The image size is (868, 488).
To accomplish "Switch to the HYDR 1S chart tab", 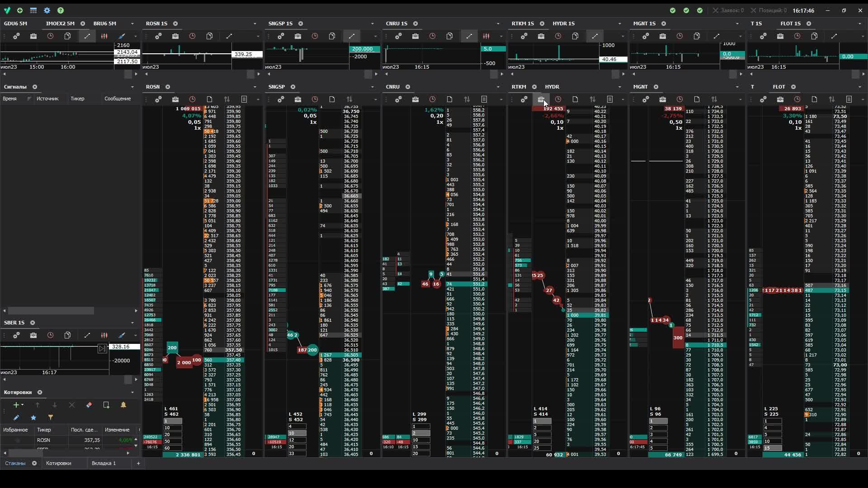I will click(564, 23).
